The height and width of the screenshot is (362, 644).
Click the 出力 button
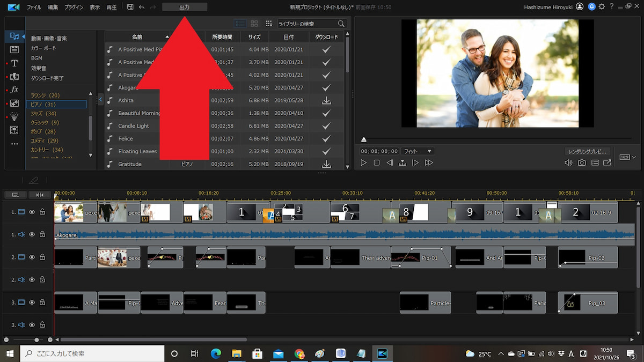(185, 7)
